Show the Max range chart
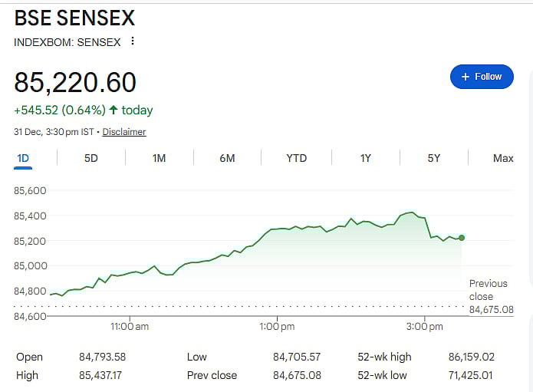Screen dimensions: 533x392 (503, 158)
